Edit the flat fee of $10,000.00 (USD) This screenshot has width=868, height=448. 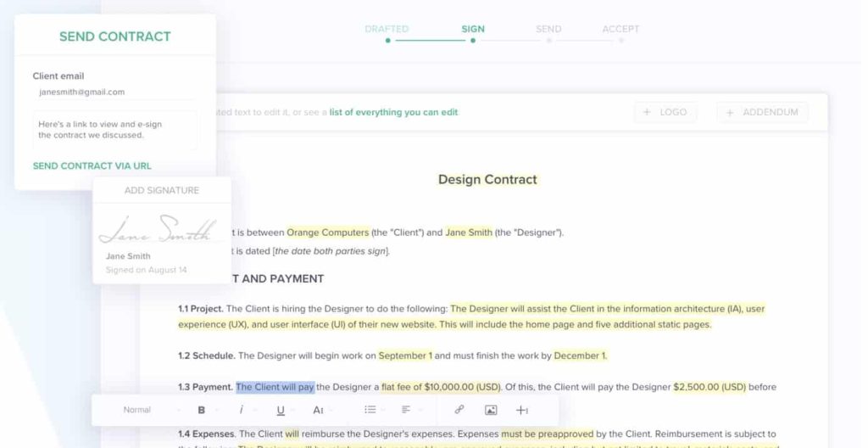(x=441, y=387)
